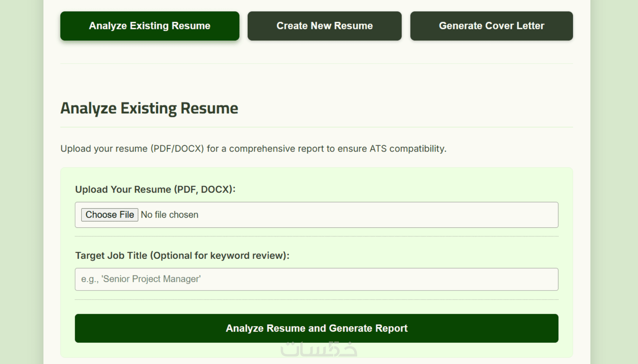Click the blank area between tabs and heading
The height and width of the screenshot is (364, 638).
point(316,81)
